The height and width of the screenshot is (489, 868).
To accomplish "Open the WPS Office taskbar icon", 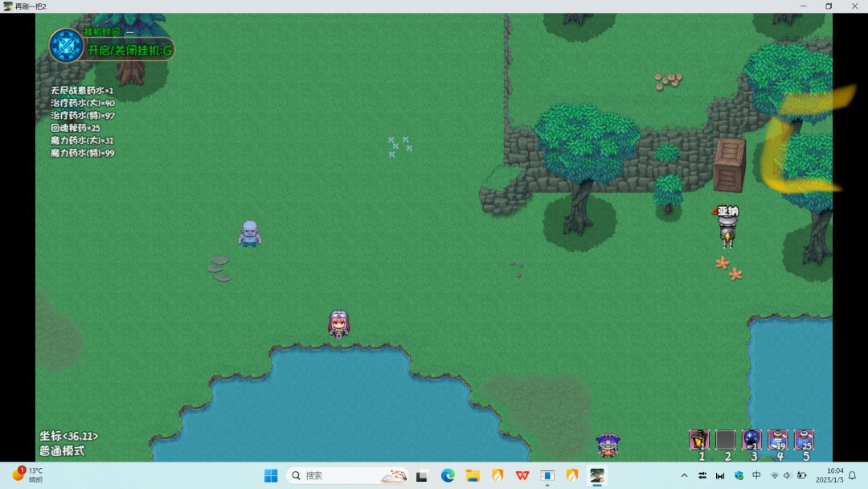I will pyautogui.click(x=522, y=475).
